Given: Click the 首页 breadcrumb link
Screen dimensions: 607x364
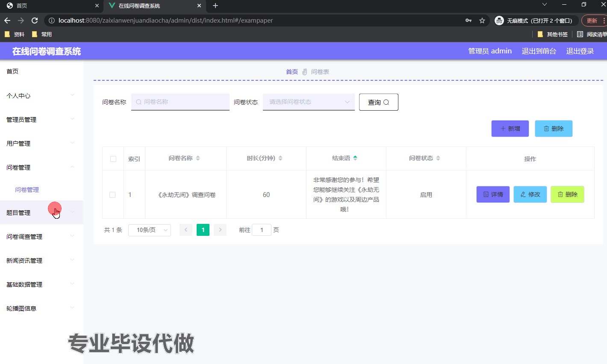Looking at the screenshot, I should tap(292, 72).
